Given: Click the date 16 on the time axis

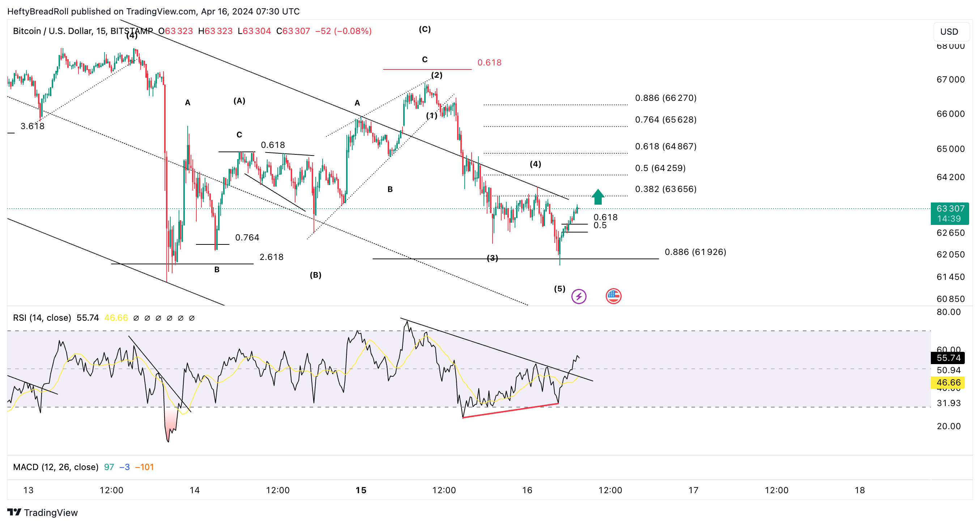Looking at the screenshot, I should 527,490.
